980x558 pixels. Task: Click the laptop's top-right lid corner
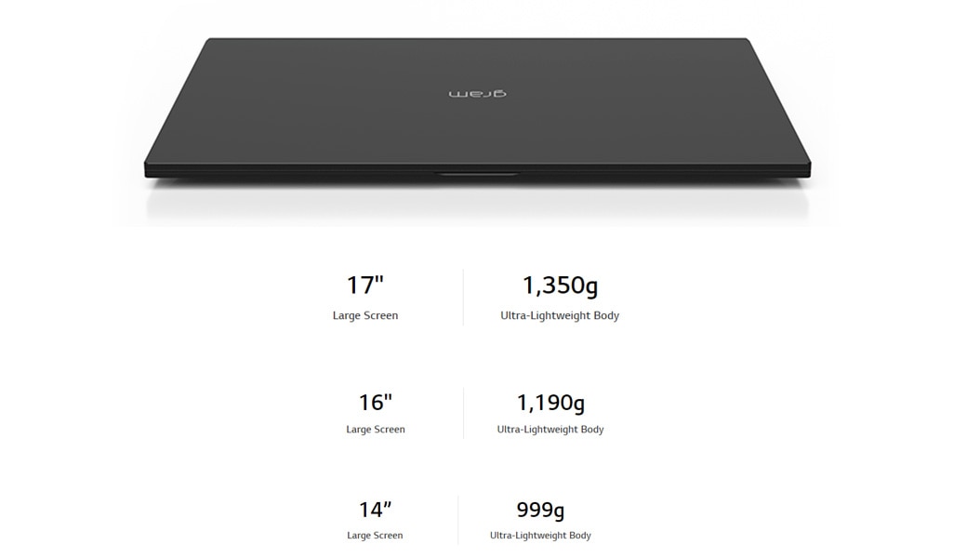pos(745,41)
